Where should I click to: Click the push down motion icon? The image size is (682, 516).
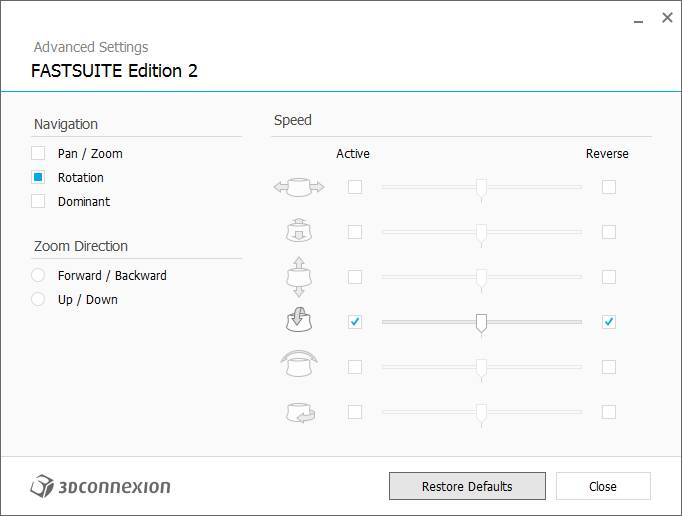tap(299, 230)
